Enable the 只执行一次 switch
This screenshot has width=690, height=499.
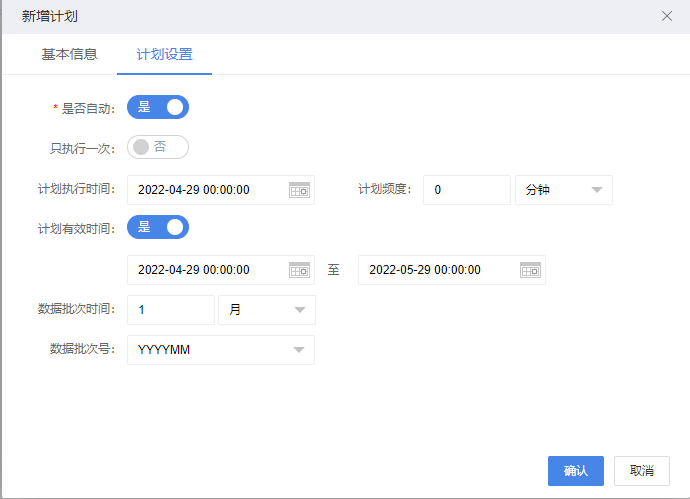pos(158,147)
